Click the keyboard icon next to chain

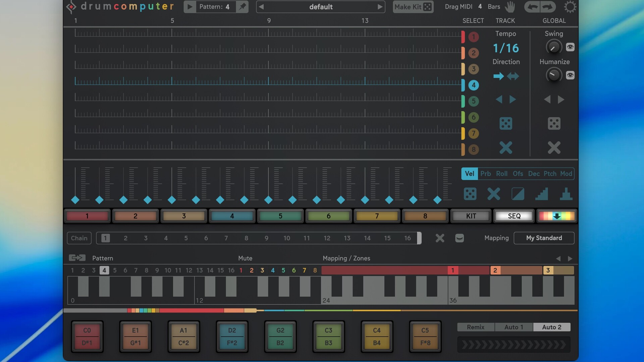(x=460, y=238)
